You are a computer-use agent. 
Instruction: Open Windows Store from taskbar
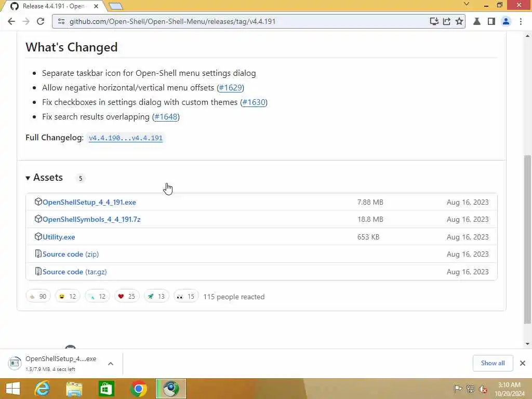106,389
